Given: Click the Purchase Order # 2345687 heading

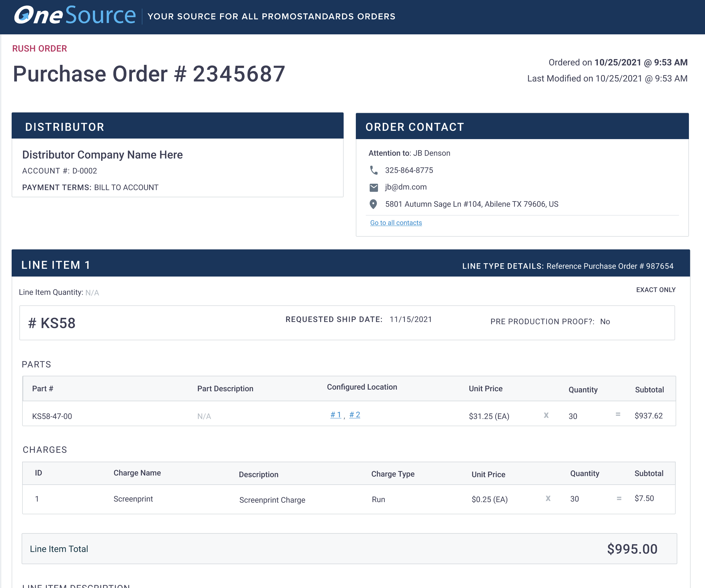Looking at the screenshot, I should (149, 74).
